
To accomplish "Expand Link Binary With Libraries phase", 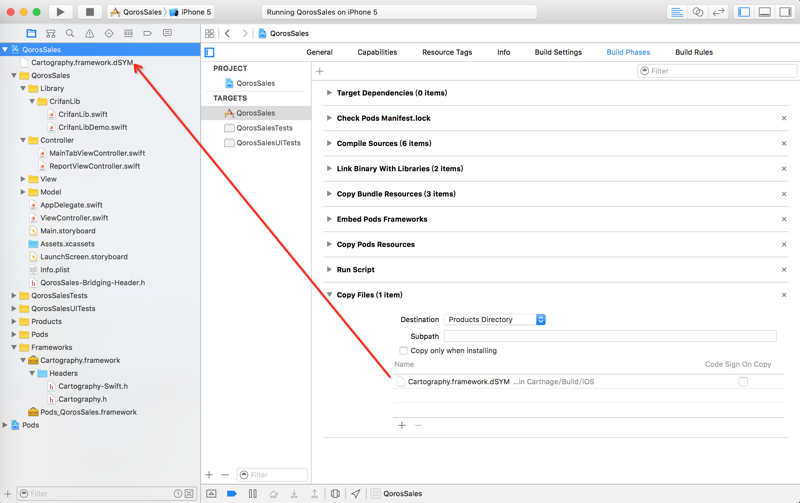I will tap(329, 168).
